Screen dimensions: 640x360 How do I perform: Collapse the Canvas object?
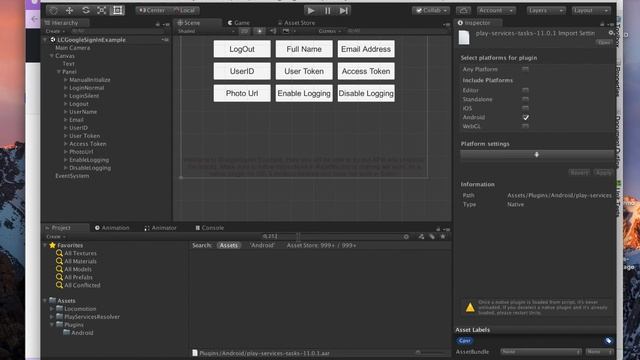52,56
